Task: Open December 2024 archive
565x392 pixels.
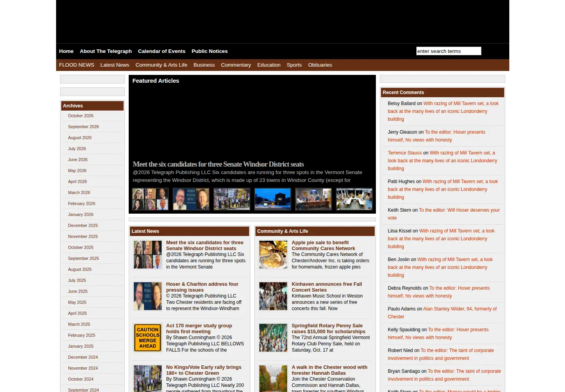Action: 83,357
